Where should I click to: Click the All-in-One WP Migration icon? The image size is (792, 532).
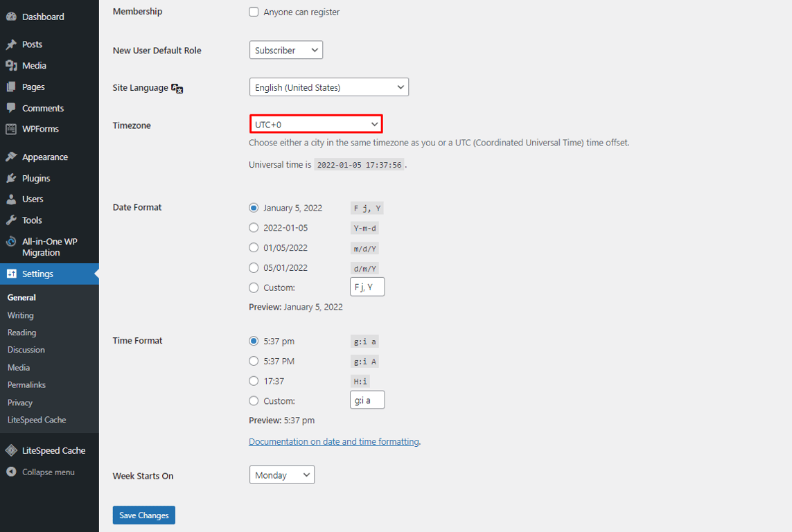12,242
